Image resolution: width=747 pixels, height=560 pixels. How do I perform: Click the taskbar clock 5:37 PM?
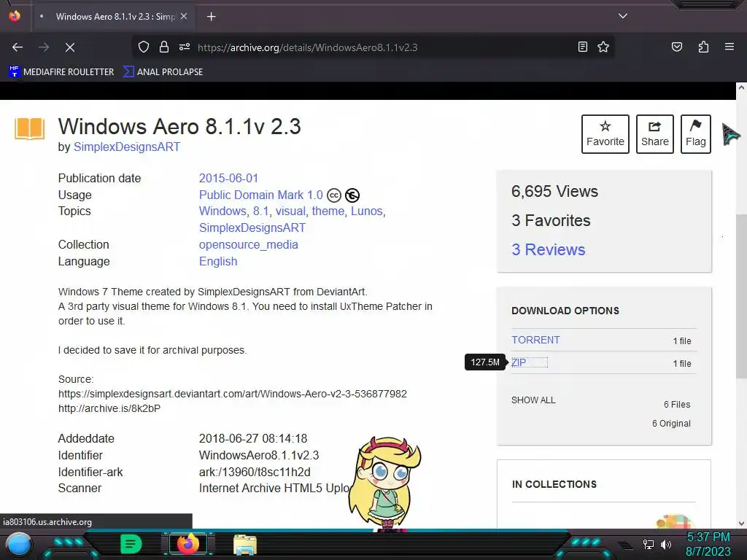708,537
